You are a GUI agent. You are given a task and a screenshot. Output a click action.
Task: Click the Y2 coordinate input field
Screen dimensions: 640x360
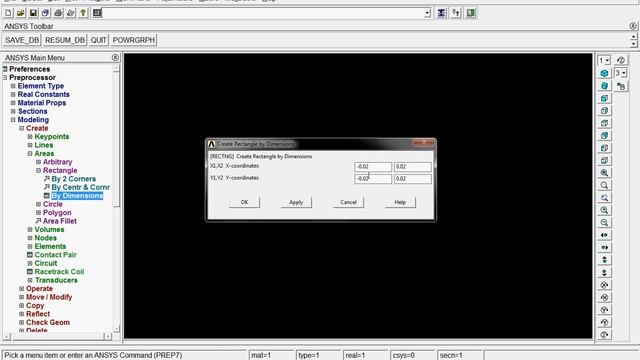(413, 179)
